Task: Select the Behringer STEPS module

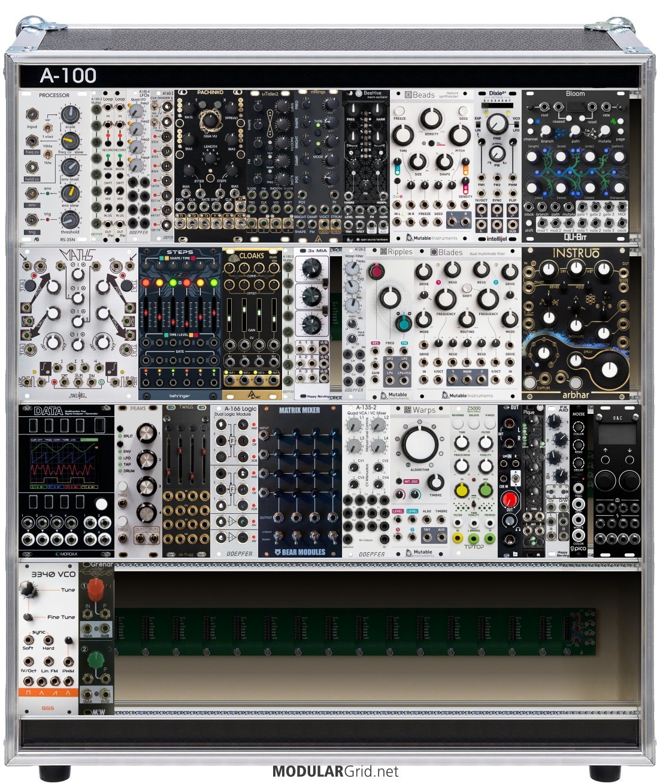Action: click(180, 323)
